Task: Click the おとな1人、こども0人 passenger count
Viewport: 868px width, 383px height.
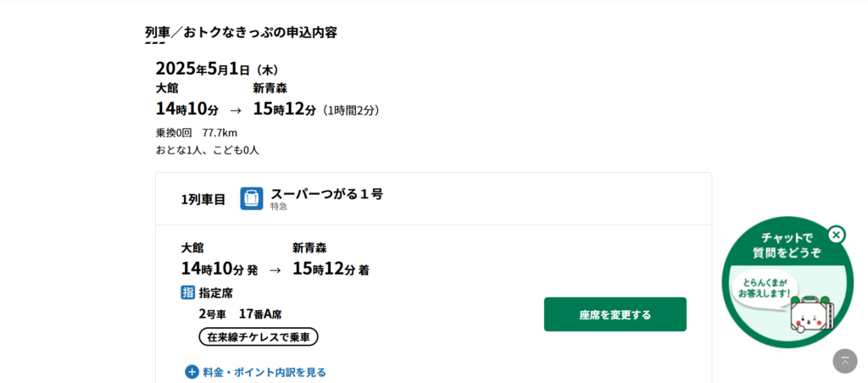Action: (207, 150)
